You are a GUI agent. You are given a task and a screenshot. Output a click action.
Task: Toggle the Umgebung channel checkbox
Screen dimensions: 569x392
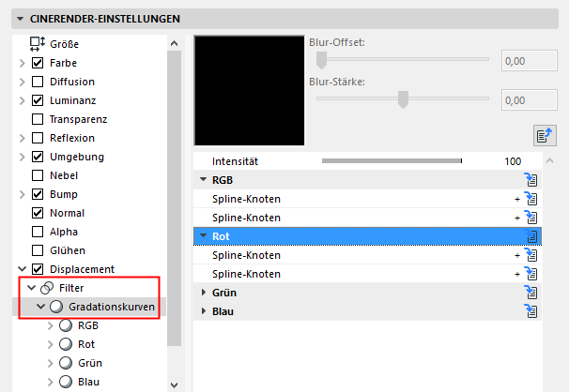pos(38,157)
